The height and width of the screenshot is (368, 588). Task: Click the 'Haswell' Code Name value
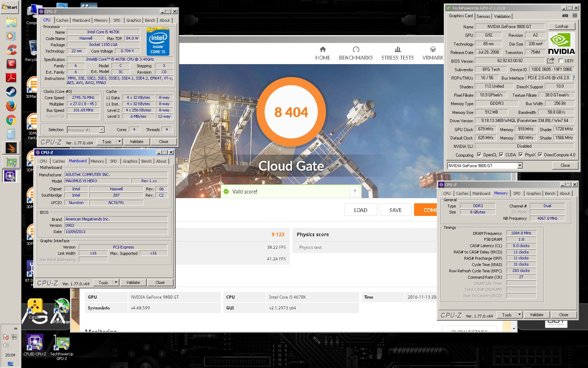[x=86, y=38]
